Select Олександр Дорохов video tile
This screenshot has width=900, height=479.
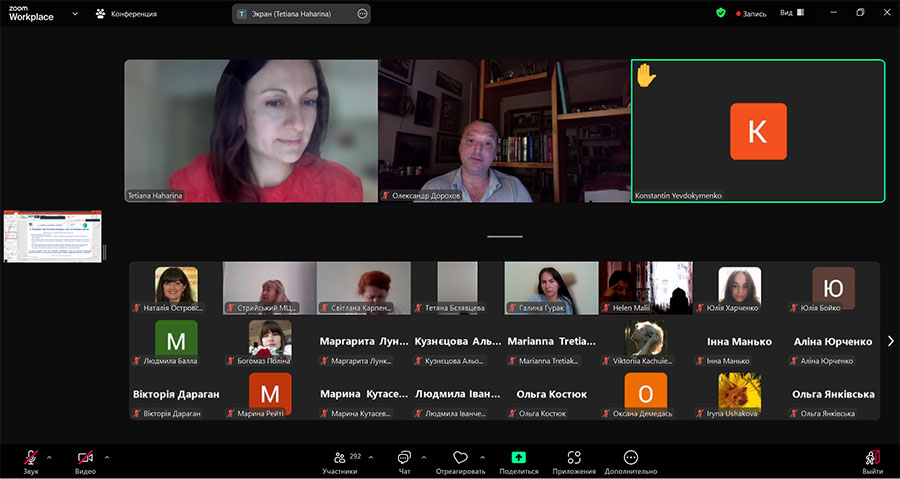[505, 131]
